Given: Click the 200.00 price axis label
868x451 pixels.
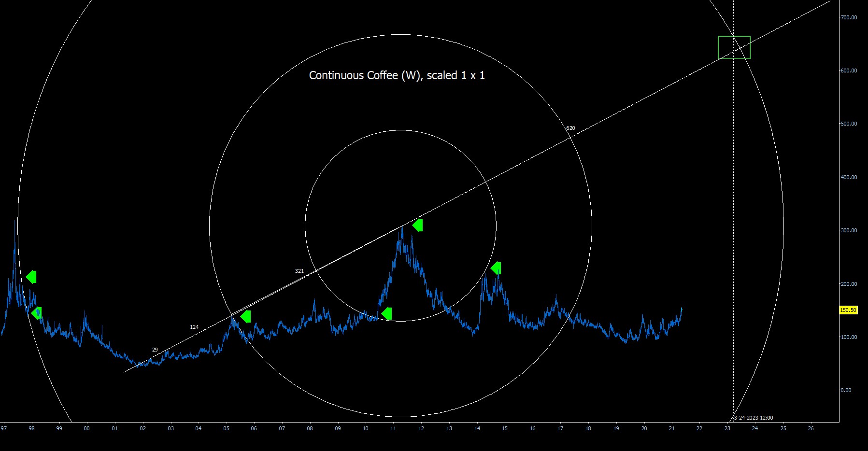Looking at the screenshot, I should pos(849,284).
